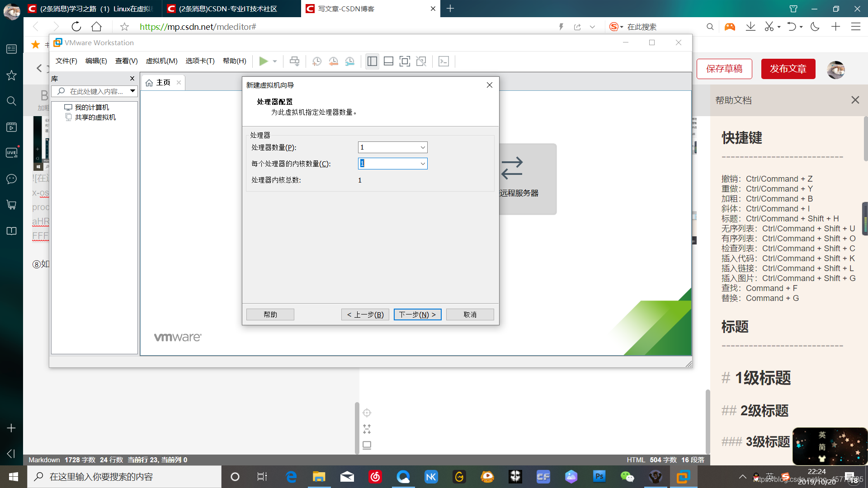The height and width of the screenshot is (488, 868).
Task: Click the 在此处输入内容搜索 search input field
Action: pyautogui.click(x=92, y=91)
